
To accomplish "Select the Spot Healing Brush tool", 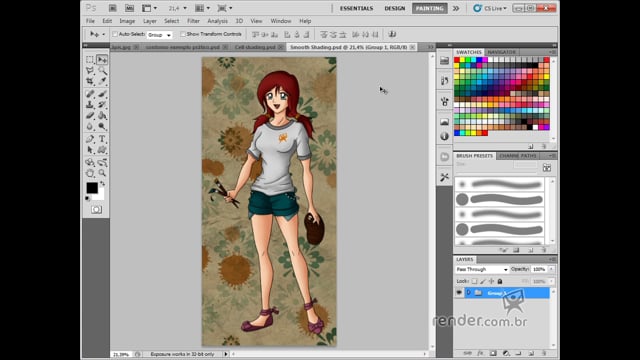I will tap(90, 94).
